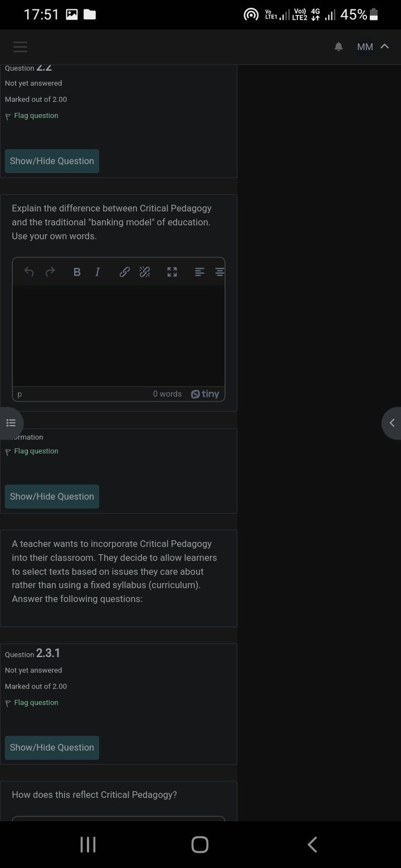Click 'Marked out of 2.00' under question 2.3.1
Screen dimensions: 401x868
36,687
